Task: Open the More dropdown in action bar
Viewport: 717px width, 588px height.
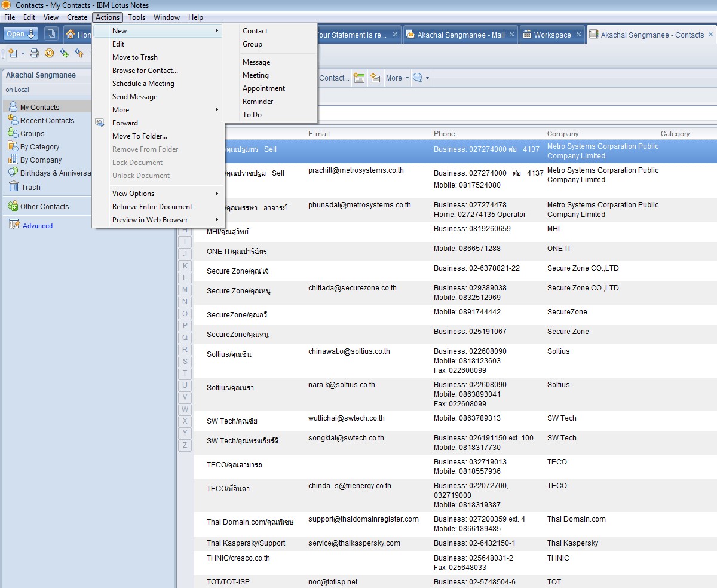Action: [397, 78]
